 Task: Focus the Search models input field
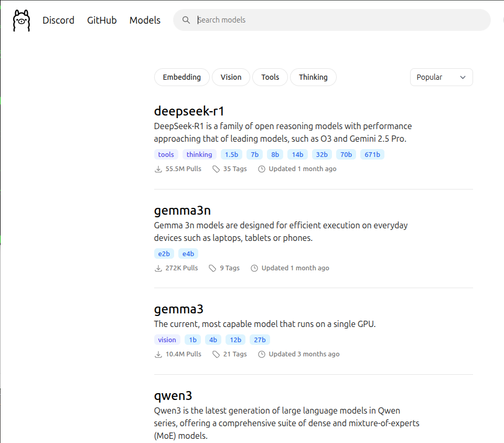click(336, 20)
